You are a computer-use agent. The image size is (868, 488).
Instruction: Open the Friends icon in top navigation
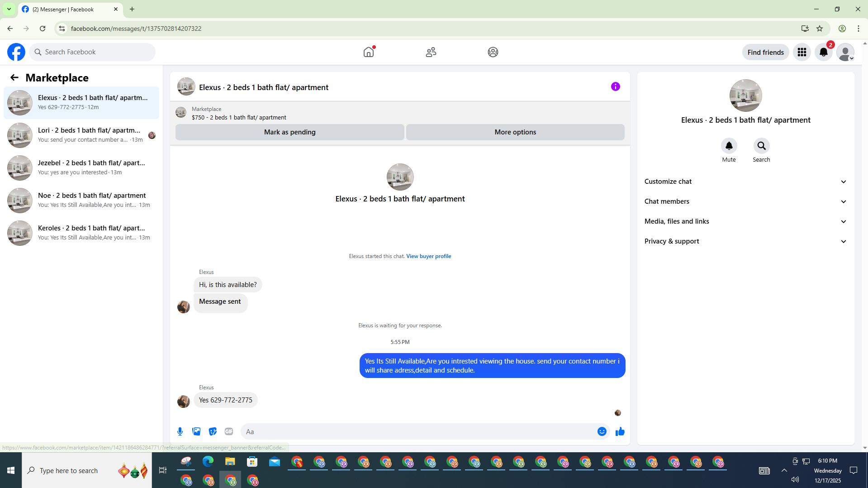coord(431,52)
